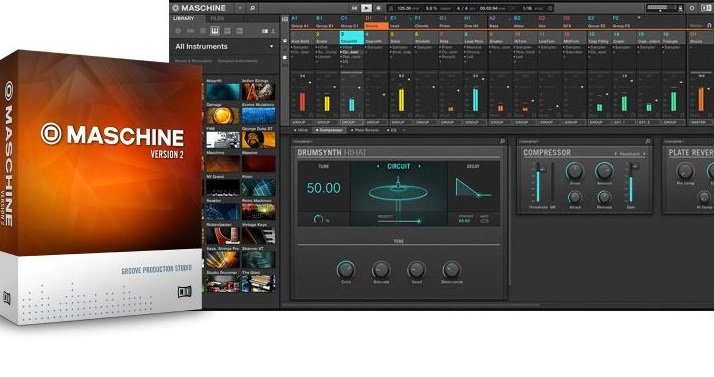Click magnifier icon on Compressor panel
This screenshot has height=377, width=714.
[x=648, y=142]
